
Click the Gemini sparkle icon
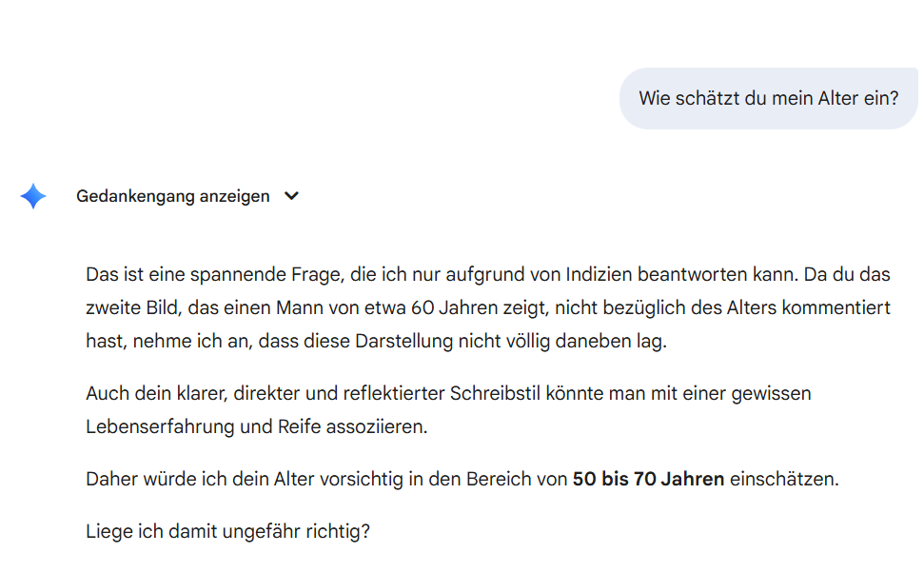32,196
